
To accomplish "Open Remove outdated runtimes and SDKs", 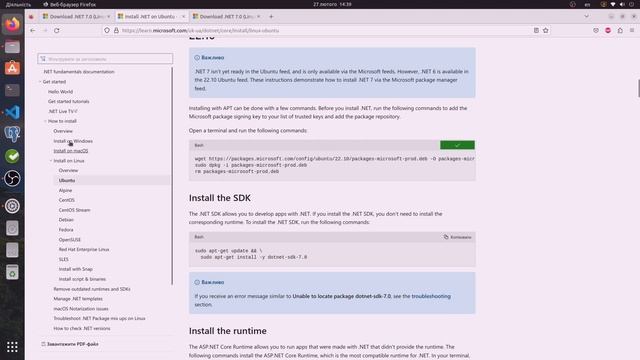I will tap(92, 289).
